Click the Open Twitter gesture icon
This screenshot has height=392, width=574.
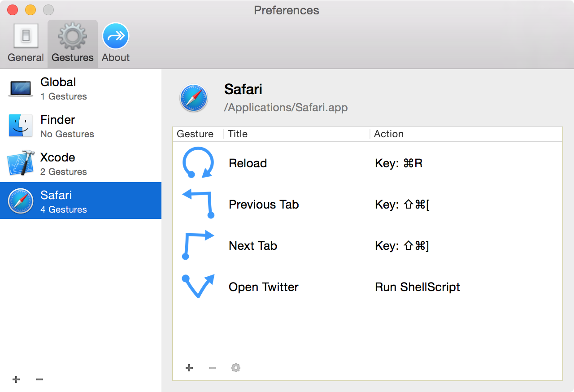pyautogui.click(x=198, y=286)
